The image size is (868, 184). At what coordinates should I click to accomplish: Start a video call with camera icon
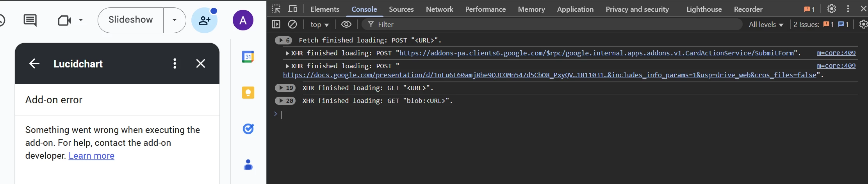click(64, 20)
